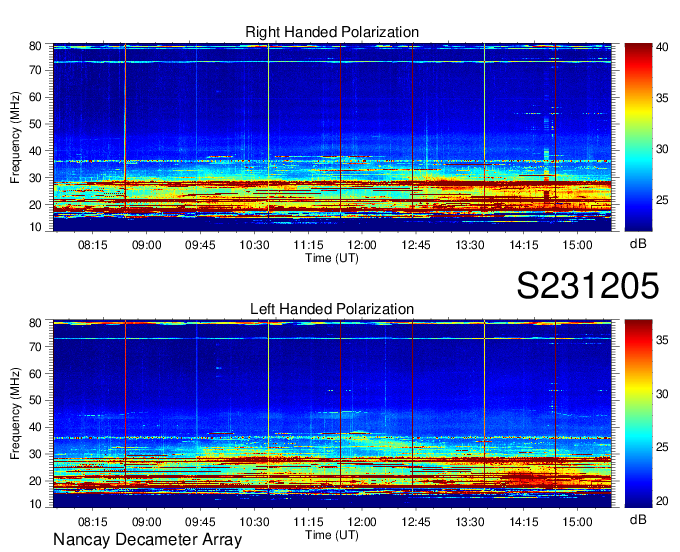Click the "35" value on Right Handed colorbar
The width and height of the screenshot is (680, 552).
click(662, 98)
